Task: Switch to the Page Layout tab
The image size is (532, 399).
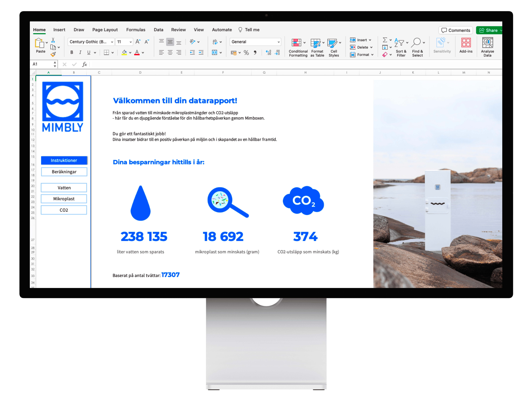Action: [x=105, y=30]
